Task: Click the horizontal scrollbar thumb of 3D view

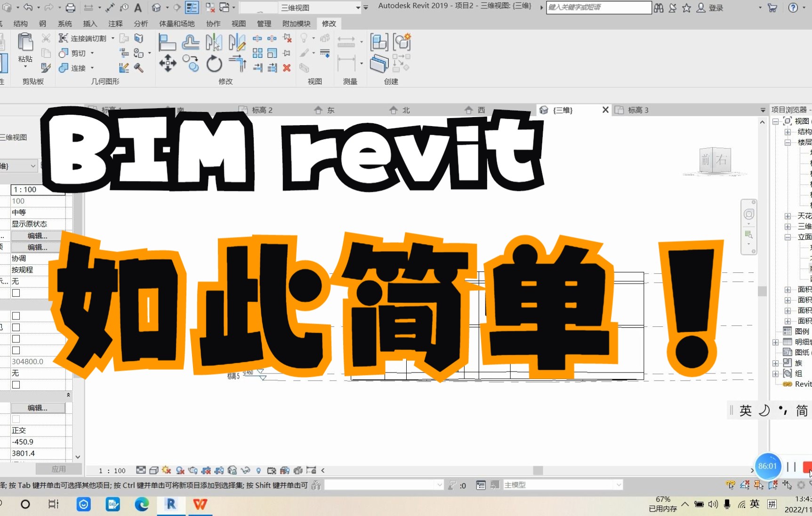Action: 538,470
